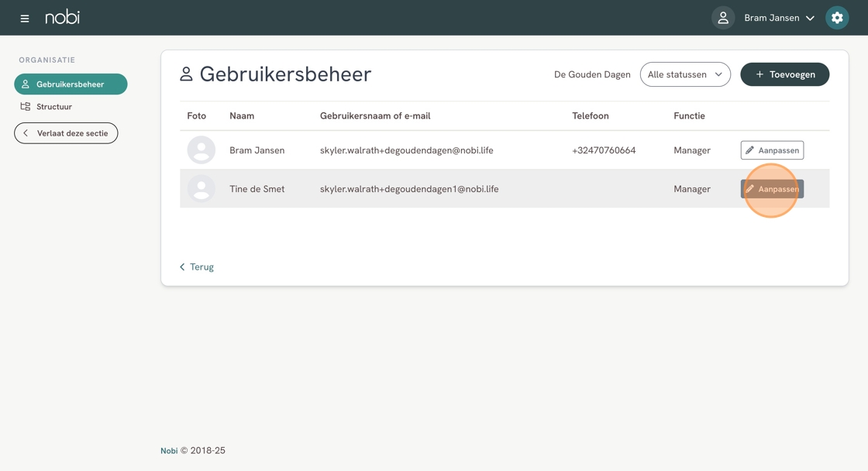Click the nobi logo
Screen dimensions: 868x471
pos(62,17)
